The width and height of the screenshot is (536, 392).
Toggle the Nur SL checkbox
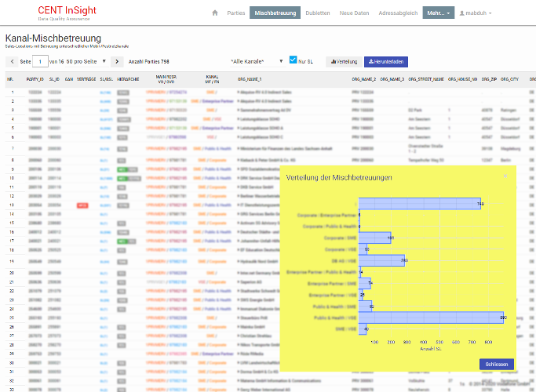click(294, 60)
